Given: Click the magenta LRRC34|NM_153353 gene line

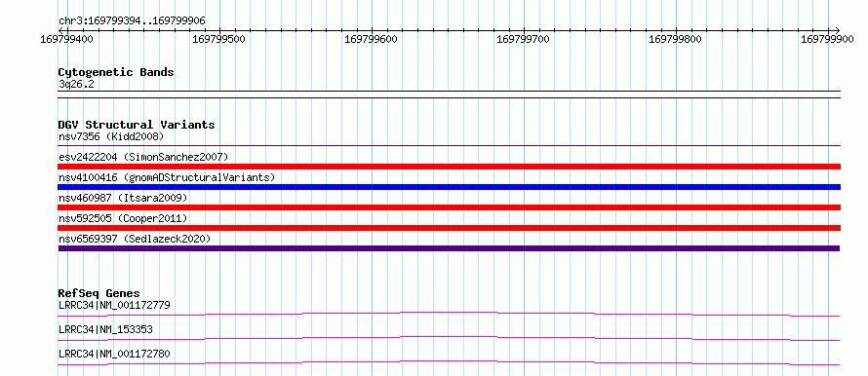Looking at the screenshot, I should click(449, 338).
